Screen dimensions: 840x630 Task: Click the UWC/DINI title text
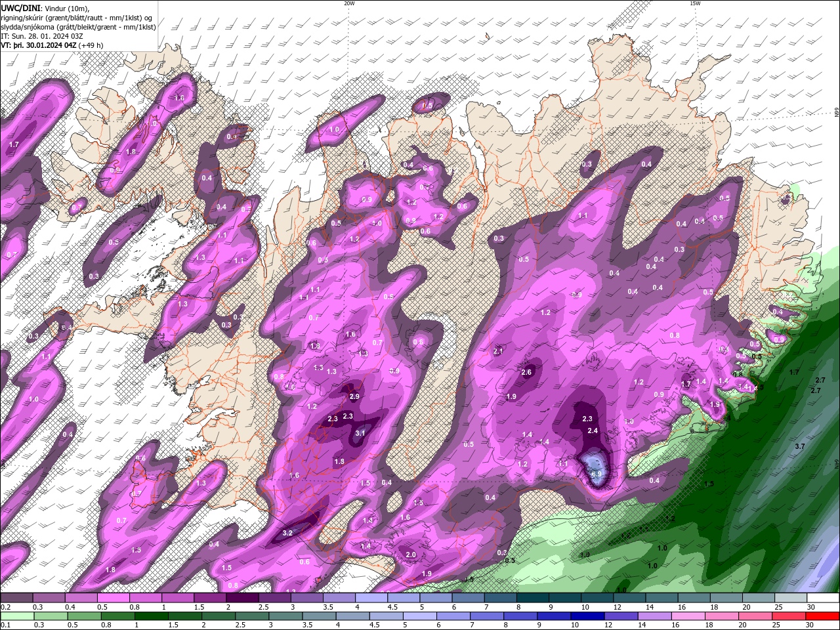20,8
